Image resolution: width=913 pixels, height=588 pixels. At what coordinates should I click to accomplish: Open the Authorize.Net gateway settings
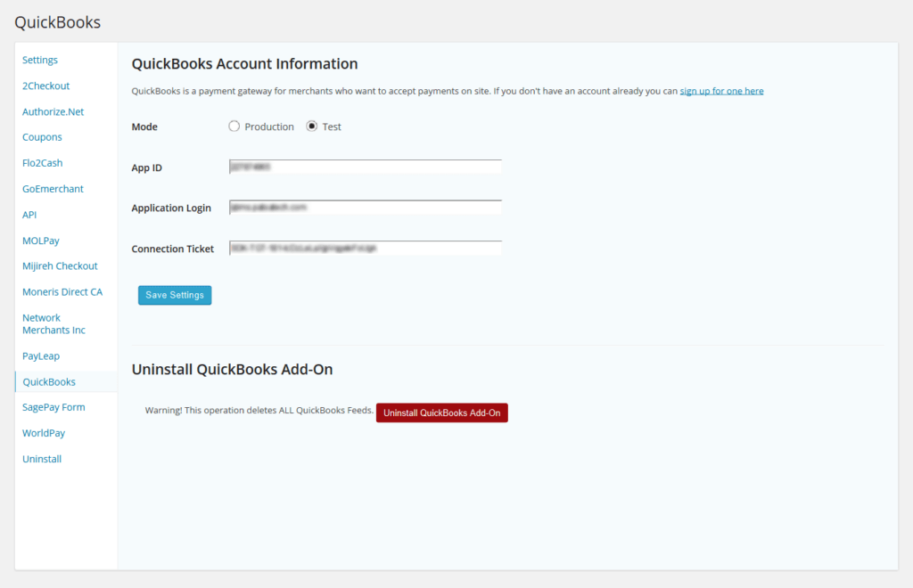(x=51, y=111)
